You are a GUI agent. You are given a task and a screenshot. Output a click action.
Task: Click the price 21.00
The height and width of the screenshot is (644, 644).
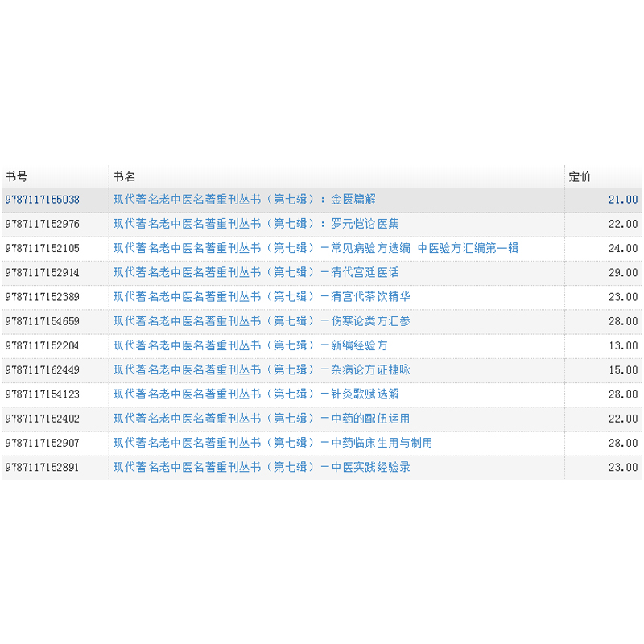[x=623, y=200]
